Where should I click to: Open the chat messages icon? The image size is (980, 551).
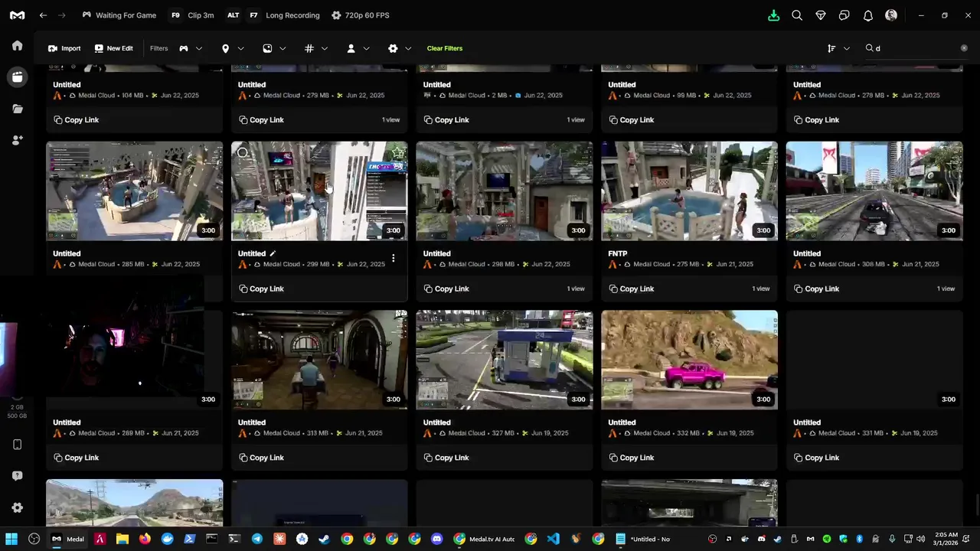844,15
